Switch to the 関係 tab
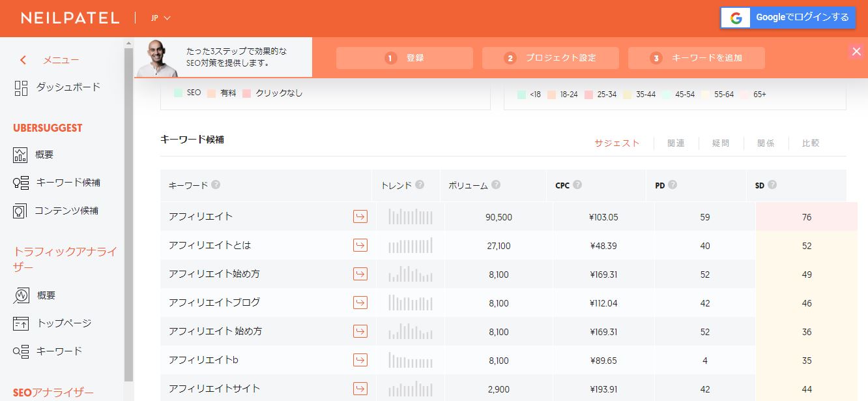The width and height of the screenshot is (868, 401). pyautogui.click(x=766, y=143)
